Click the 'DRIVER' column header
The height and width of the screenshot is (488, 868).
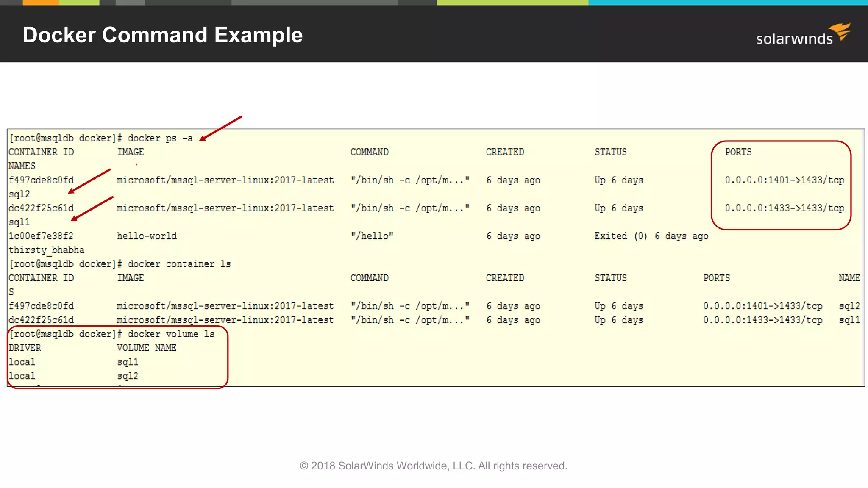pyautogui.click(x=25, y=348)
